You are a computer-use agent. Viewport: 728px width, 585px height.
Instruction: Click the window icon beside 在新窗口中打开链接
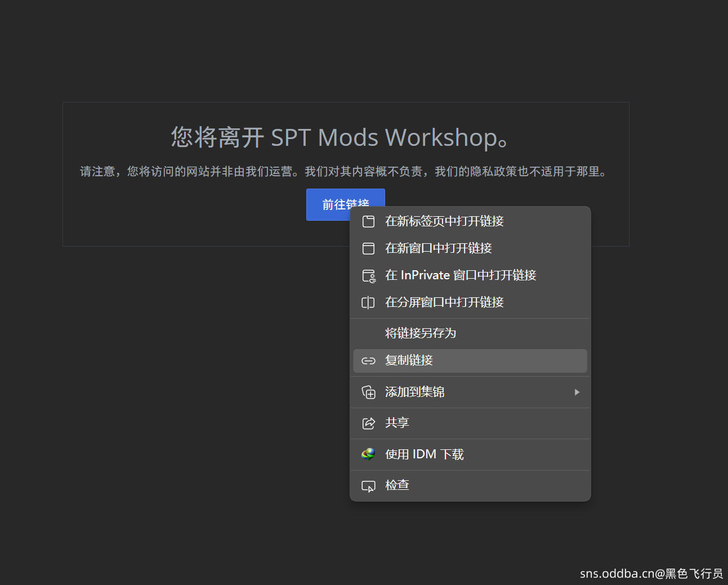[368, 248]
